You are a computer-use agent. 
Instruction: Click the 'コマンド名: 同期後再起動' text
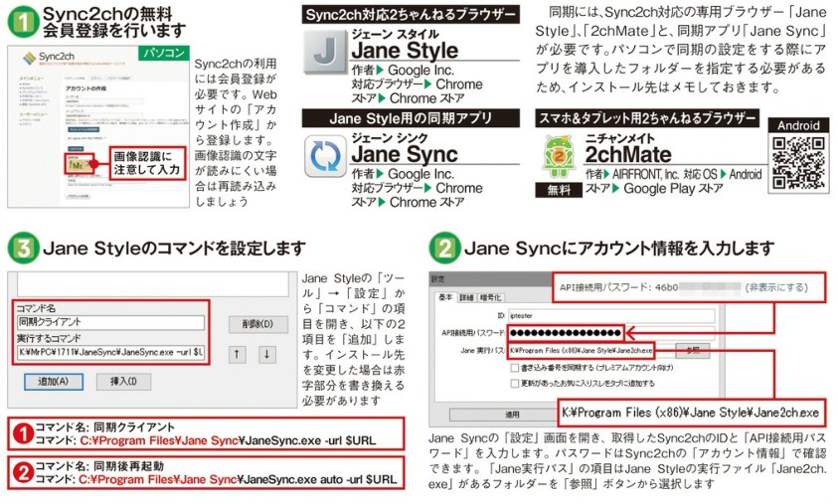[99, 466]
